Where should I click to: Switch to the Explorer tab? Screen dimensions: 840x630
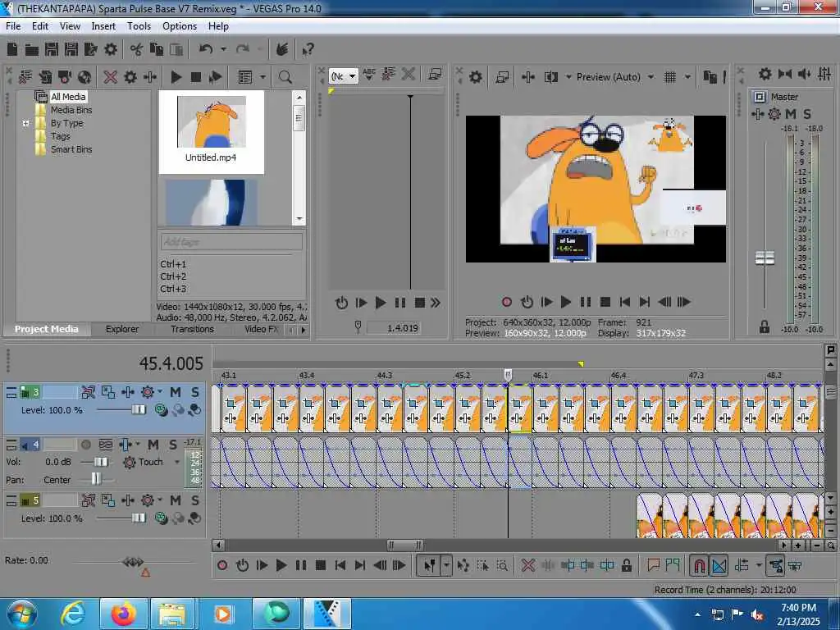point(122,329)
